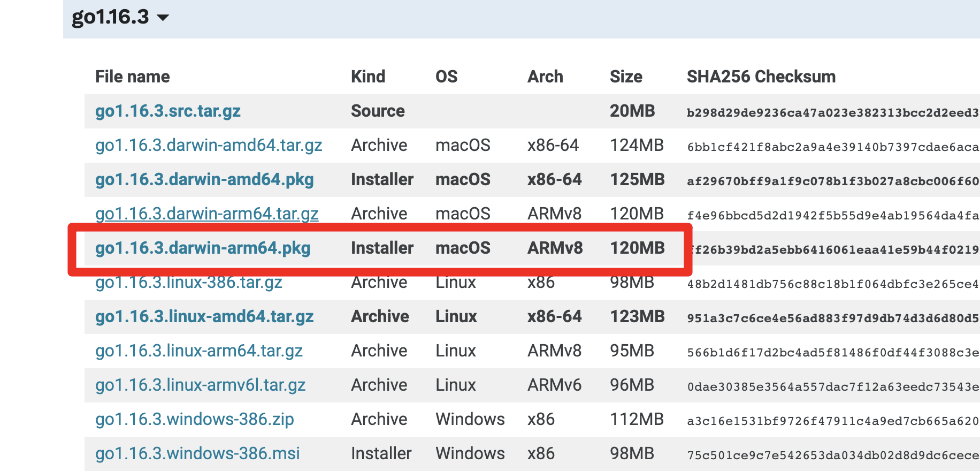Image resolution: width=980 pixels, height=471 pixels.
Task: Open go1.16.3.linux-386.tar.gz link
Action: point(189,282)
